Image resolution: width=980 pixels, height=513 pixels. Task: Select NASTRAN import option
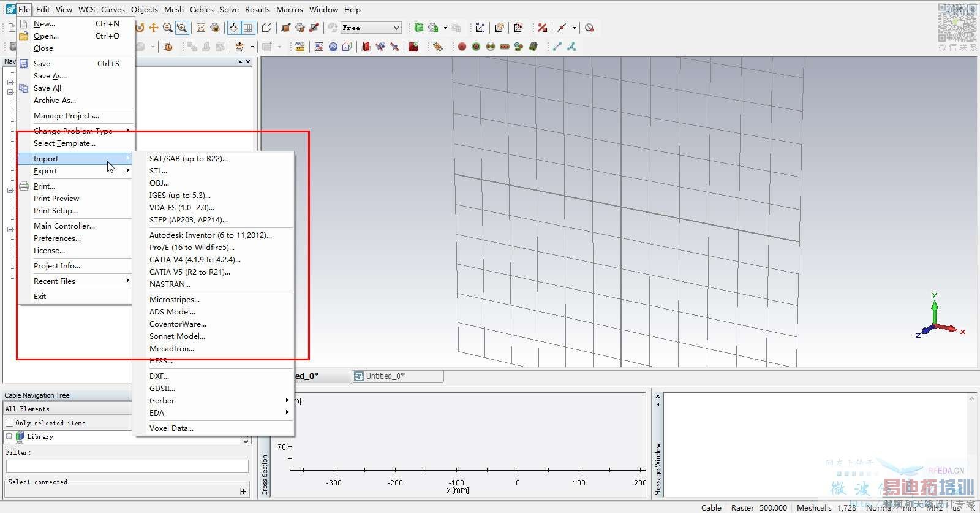170,284
